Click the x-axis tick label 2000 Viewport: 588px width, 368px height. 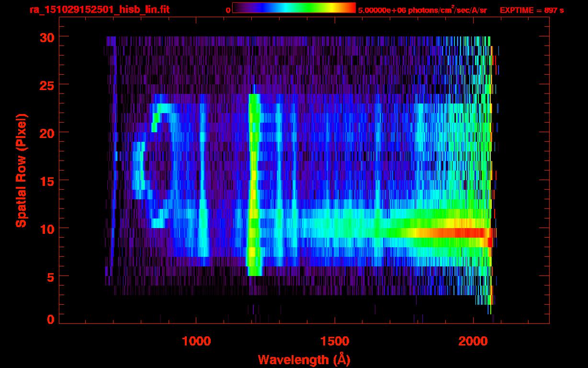(473, 341)
